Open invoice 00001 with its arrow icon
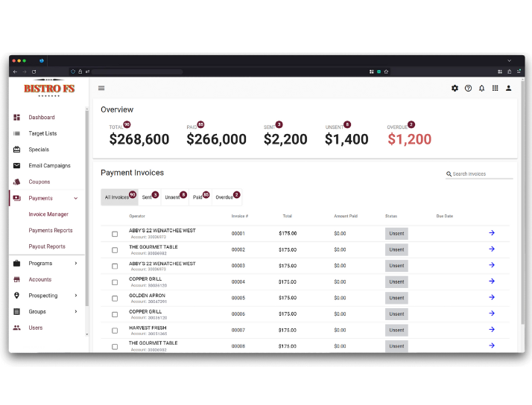Image resolution: width=532 pixels, height=405 pixels. [x=492, y=233]
